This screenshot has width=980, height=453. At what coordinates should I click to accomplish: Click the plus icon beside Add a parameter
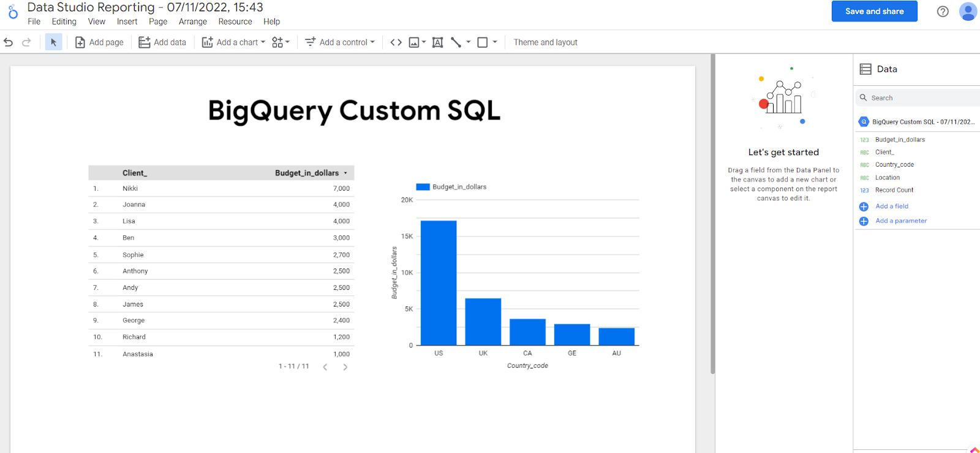[864, 221]
